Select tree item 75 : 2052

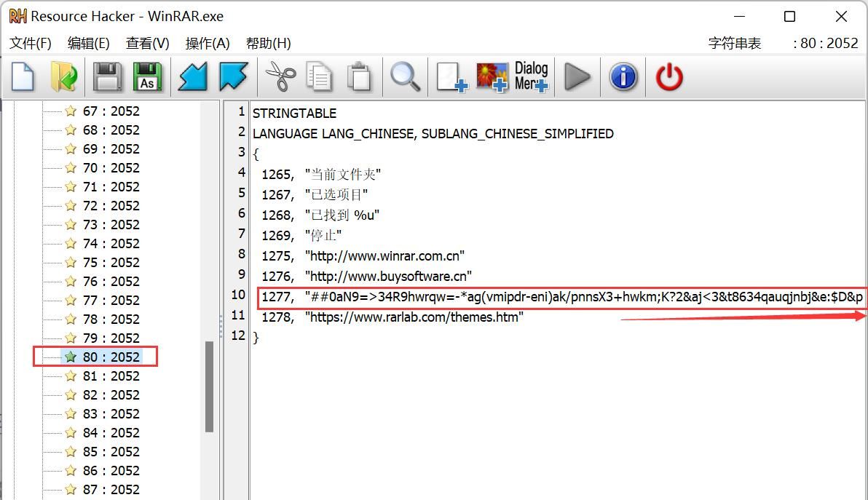tap(111, 262)
